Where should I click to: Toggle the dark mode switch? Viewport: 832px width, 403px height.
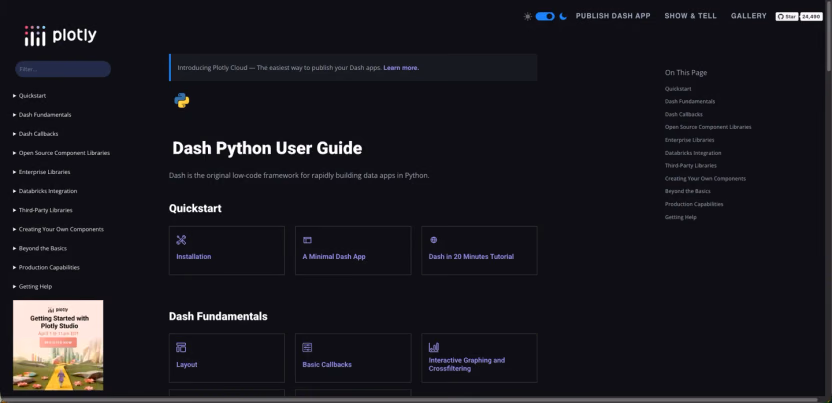[545, 16]
